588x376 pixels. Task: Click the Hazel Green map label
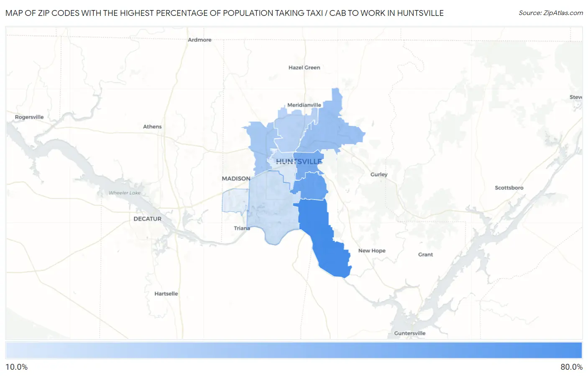click(304, 67)
